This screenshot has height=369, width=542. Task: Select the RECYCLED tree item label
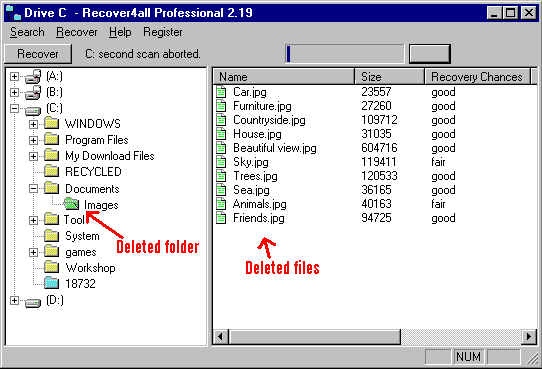point(93,172)
